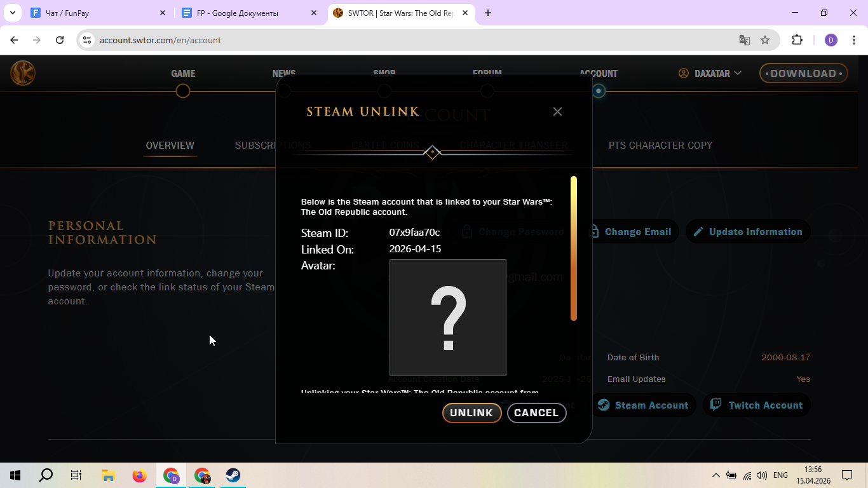Open Firefox from the taskbar

pyautogui.click(x=139, y=475)
